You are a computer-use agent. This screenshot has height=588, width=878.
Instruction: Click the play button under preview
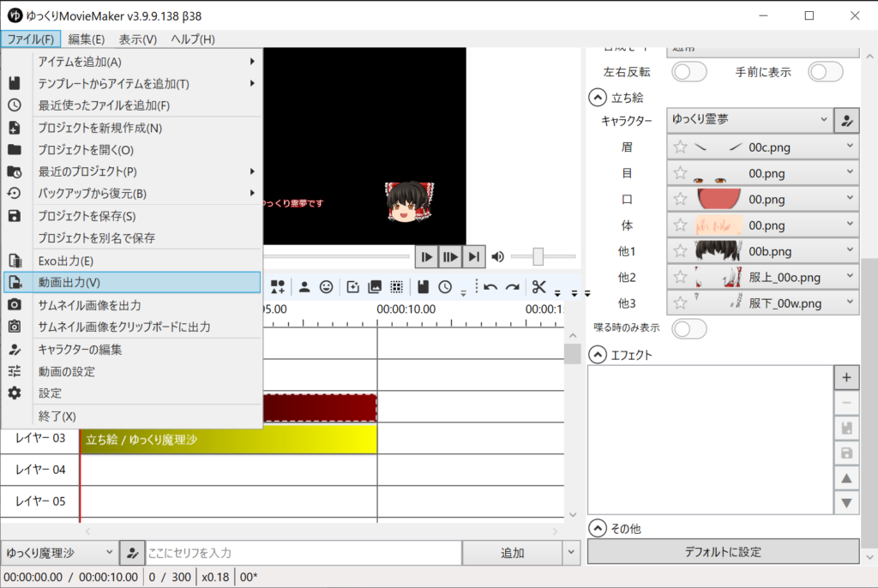click(427, 257)
